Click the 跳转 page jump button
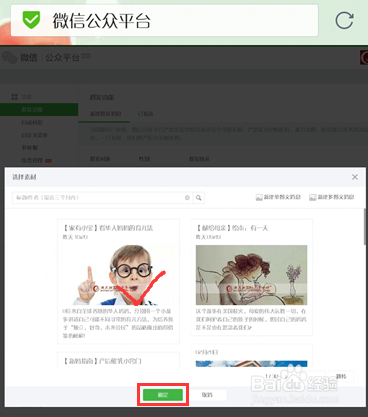 (341, 376)
